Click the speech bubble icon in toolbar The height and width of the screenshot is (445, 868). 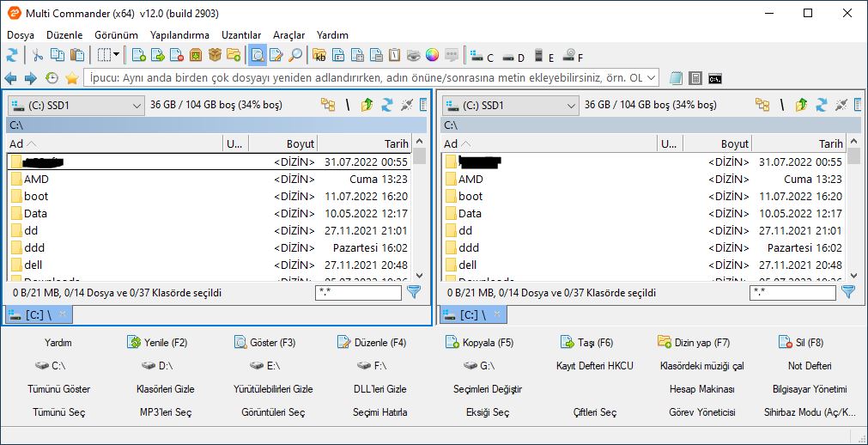(x=452, y=55)
